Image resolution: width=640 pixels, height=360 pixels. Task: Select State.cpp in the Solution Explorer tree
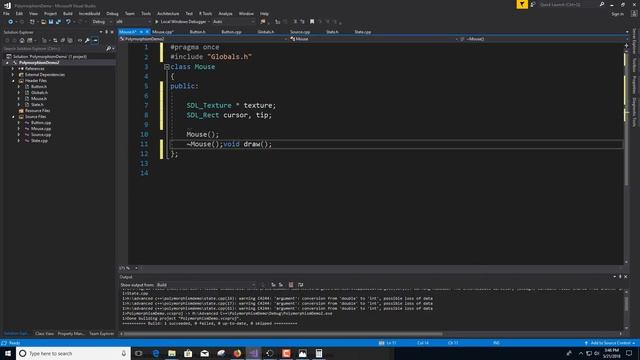point(39,141)
